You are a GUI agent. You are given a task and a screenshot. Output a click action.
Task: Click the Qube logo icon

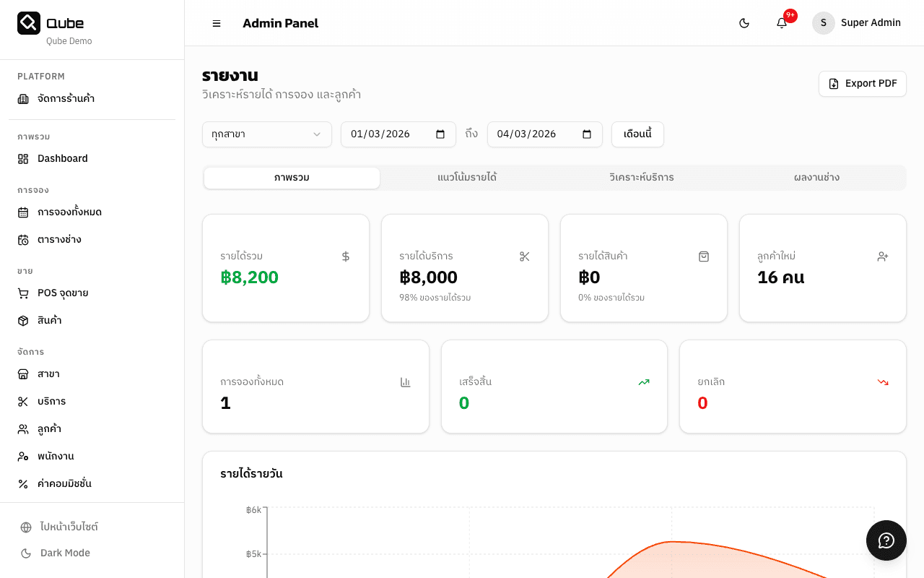tap(29, 23)
